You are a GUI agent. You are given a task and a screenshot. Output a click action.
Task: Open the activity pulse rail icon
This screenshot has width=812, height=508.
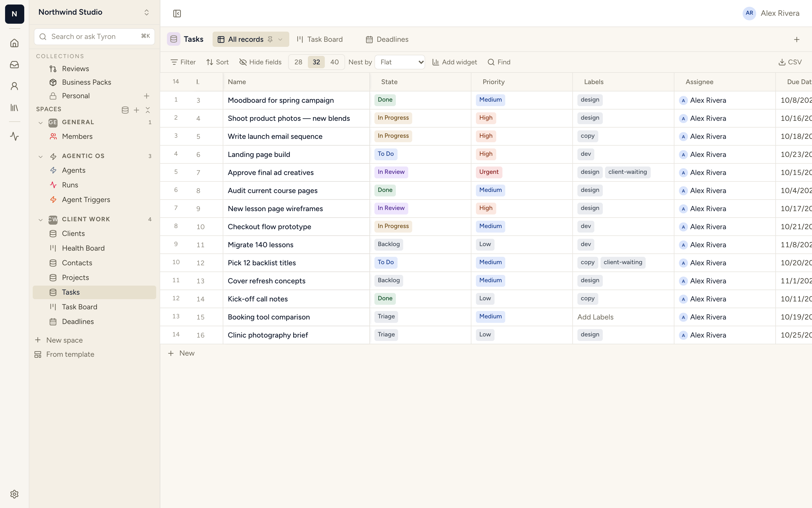pyautogui.click(x=14, y=136)
